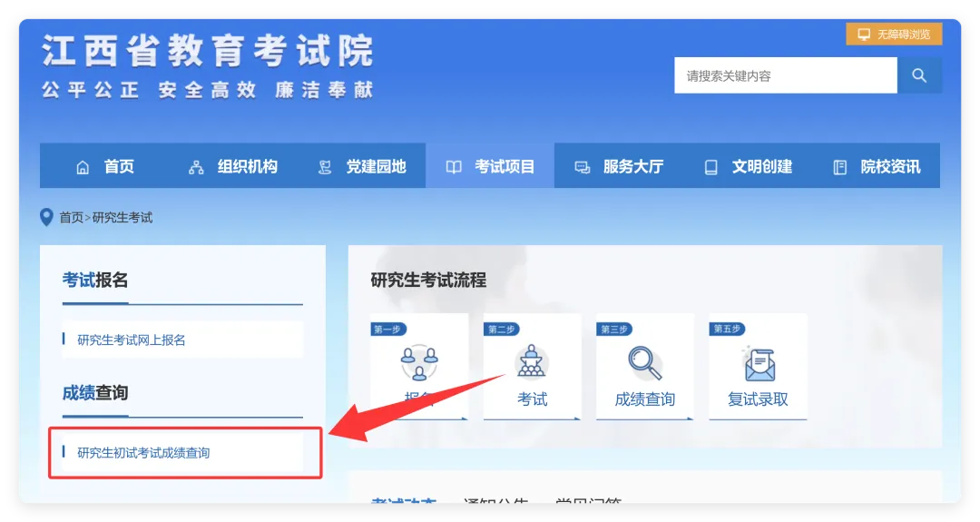Click the 江西省教育考试院 site title
The height and width of the screenshot is (522, 980).
pos(208,51)
